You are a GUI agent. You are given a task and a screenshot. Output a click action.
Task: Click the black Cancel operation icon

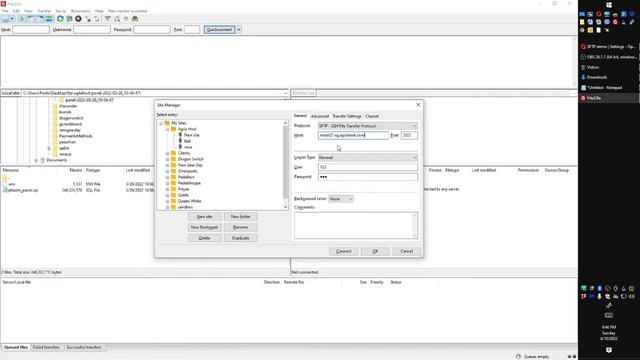point(78,19)
